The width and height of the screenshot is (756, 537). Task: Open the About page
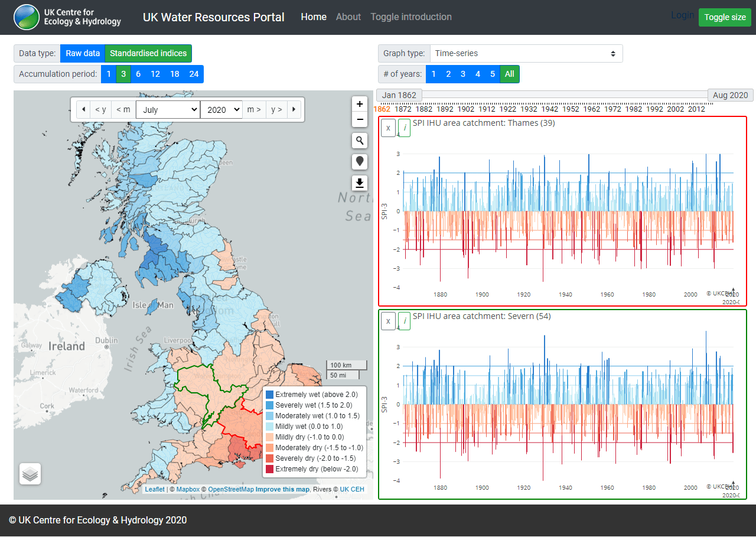348,17
